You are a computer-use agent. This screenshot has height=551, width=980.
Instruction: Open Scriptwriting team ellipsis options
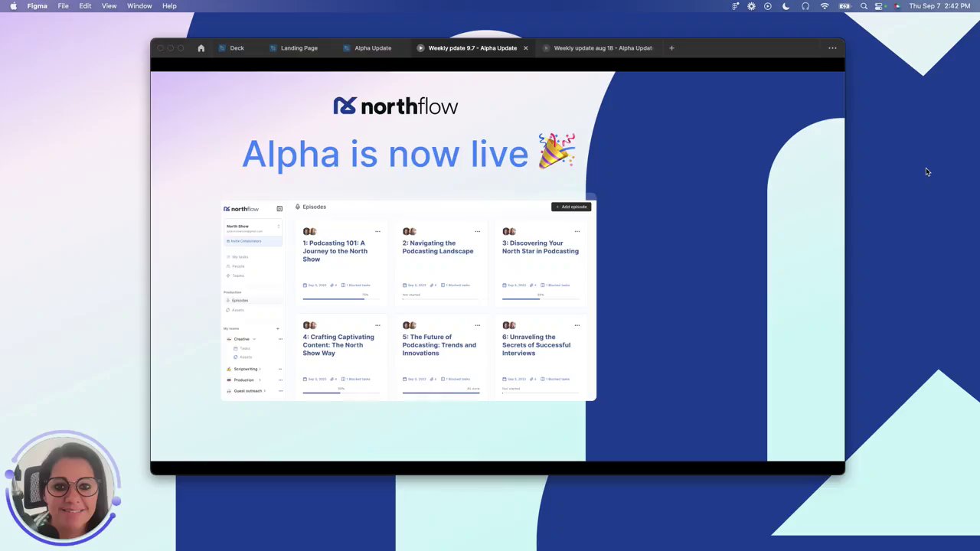(x=280, y=369)
